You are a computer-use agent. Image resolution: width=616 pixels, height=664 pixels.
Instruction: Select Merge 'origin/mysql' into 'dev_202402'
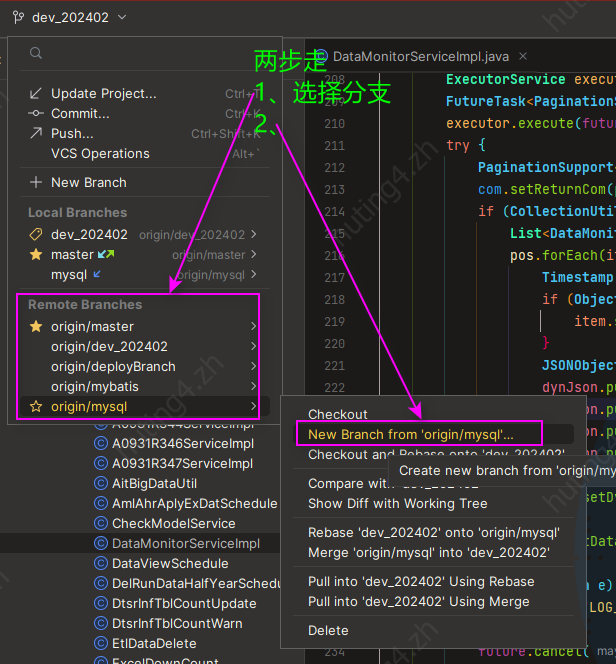coord(428,553)
